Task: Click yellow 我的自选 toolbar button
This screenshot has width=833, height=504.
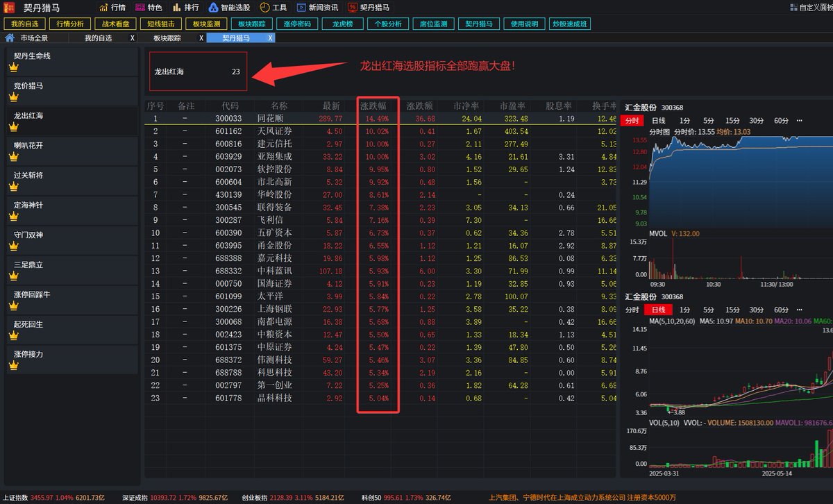Action: (x=25, y=24)
